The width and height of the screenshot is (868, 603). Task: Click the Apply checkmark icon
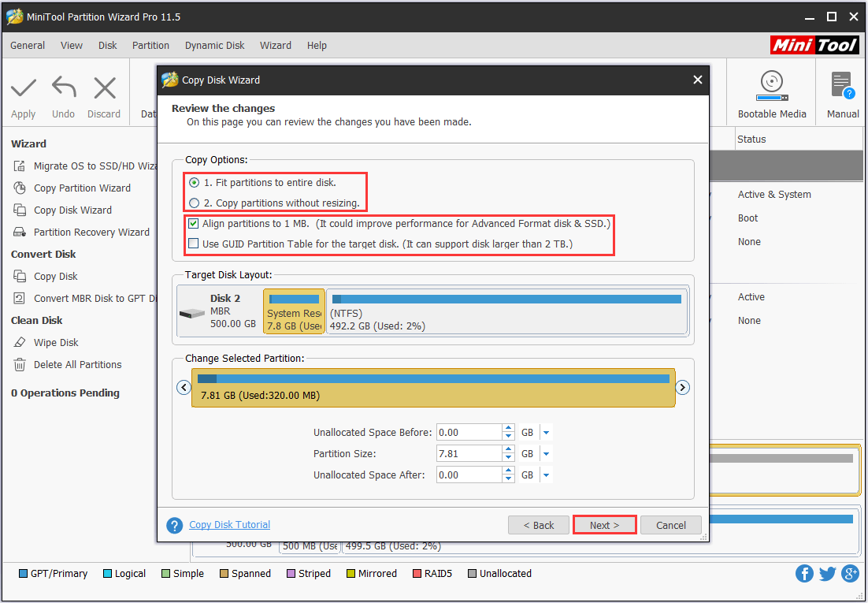point(23,88)
